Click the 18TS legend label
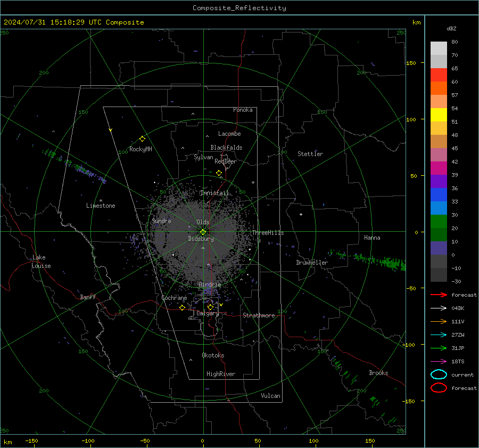Image resolution: width=479 pixels, height=448 pixels. point(458,362)
